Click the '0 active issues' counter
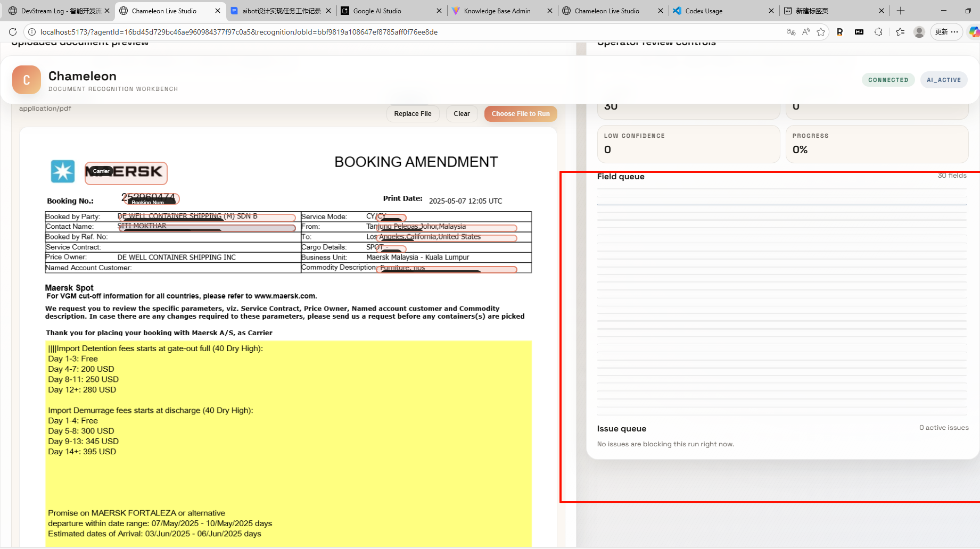The image size is (980, 549). (x=944, y=428)
